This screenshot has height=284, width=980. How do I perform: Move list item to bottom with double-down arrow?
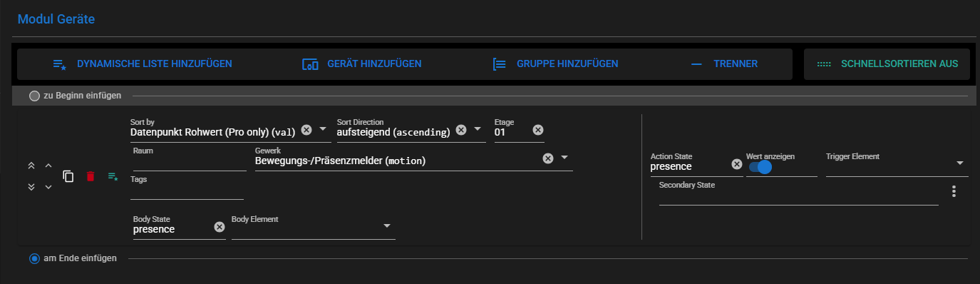(31, 187)
